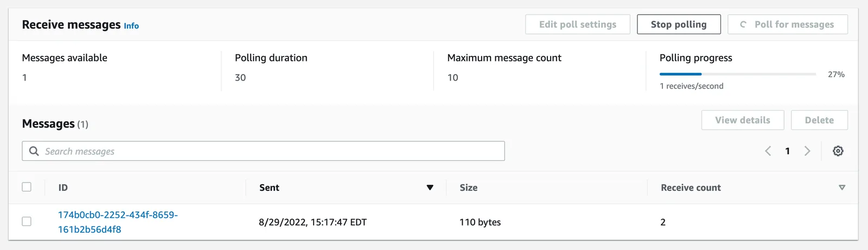Click the polling progress bar
The height and width of the screenshot is (250, 868).
pos(738,74)
